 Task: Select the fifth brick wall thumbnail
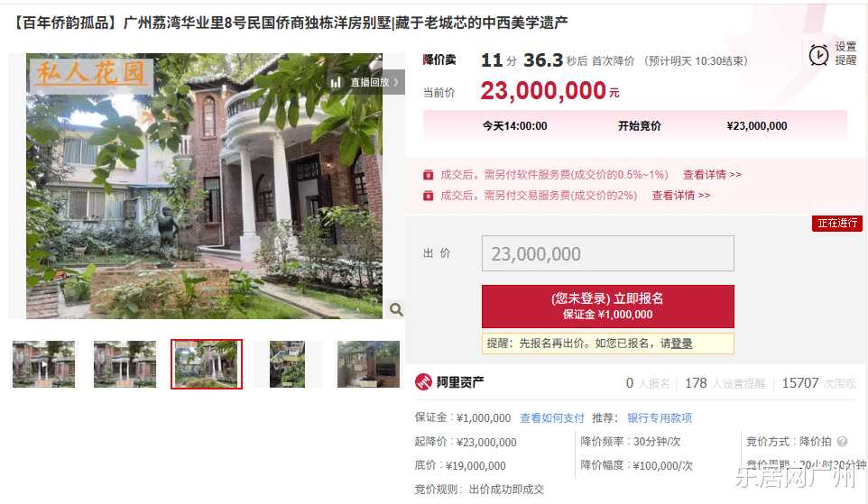click(x=368, y=364)
